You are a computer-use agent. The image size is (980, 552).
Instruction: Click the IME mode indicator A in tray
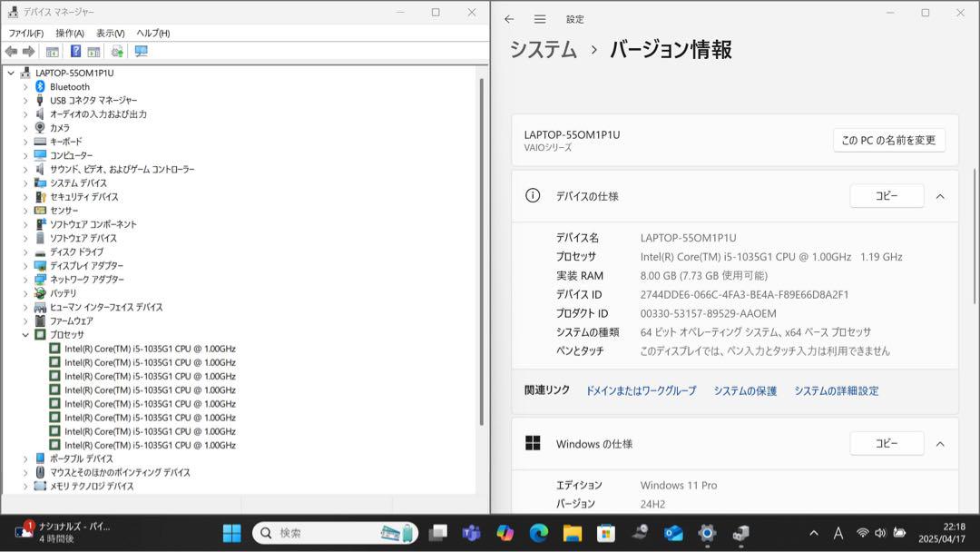coord(838,533)
